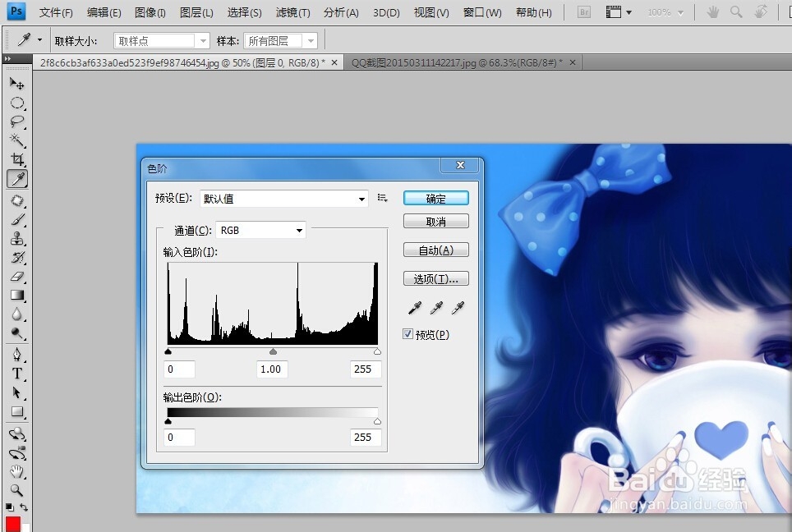Click the red foreground color swatch
The width and height of the screenshot is (792, 532).
[12, 524]
